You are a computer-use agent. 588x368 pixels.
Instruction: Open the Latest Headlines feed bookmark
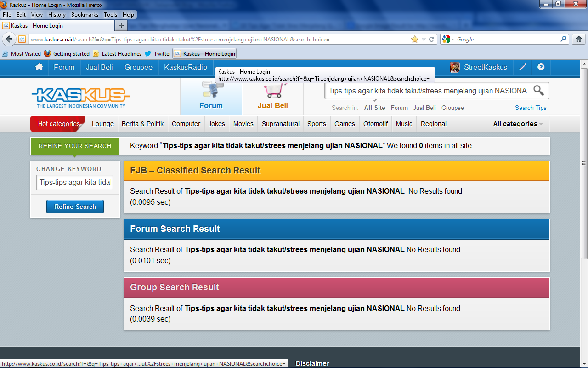(117, 53)
